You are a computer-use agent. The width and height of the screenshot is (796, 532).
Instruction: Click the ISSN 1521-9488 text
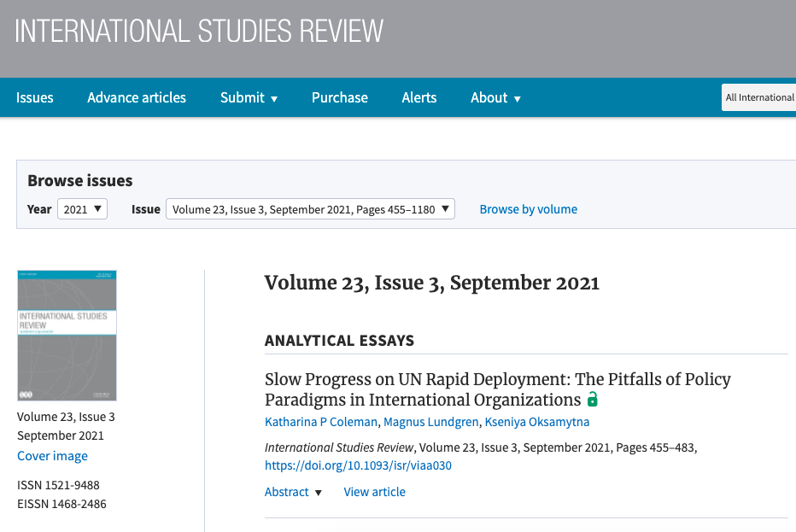(58, 485)
